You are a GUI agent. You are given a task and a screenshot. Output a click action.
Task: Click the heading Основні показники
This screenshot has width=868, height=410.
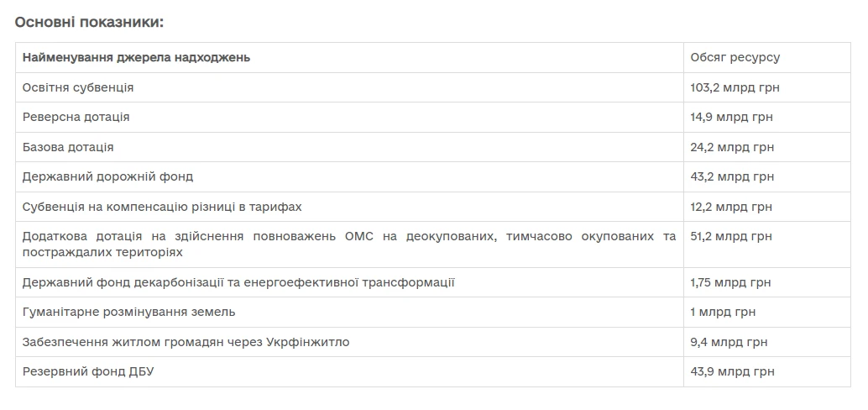(89, 22)
